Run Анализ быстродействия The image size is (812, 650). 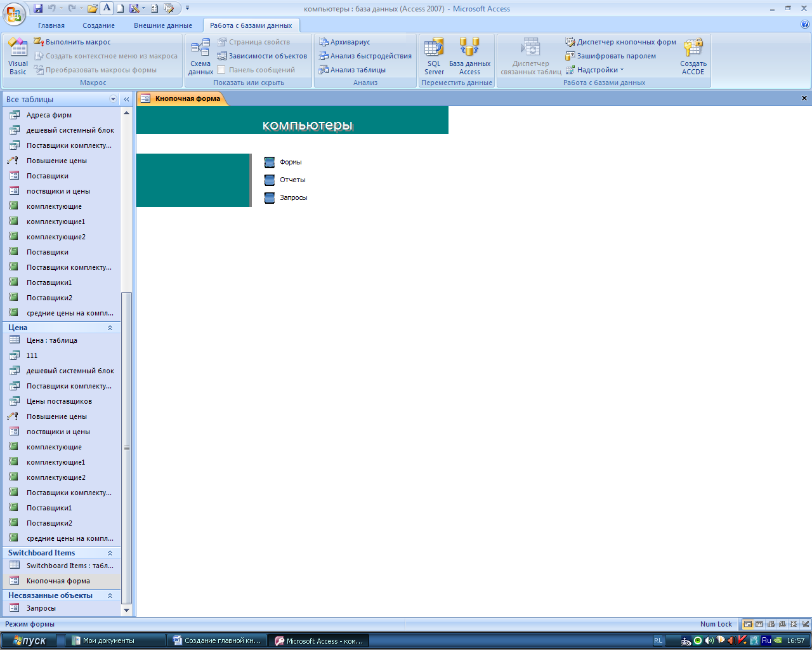click(x=365, y=56)
